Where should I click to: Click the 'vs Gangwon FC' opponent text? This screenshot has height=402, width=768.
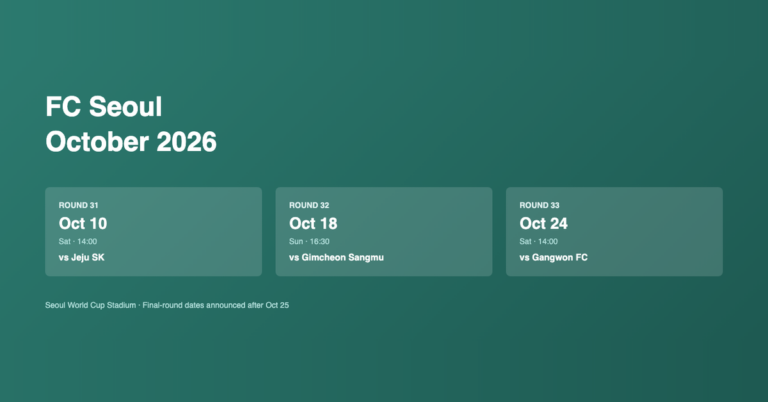pos(553,257)
